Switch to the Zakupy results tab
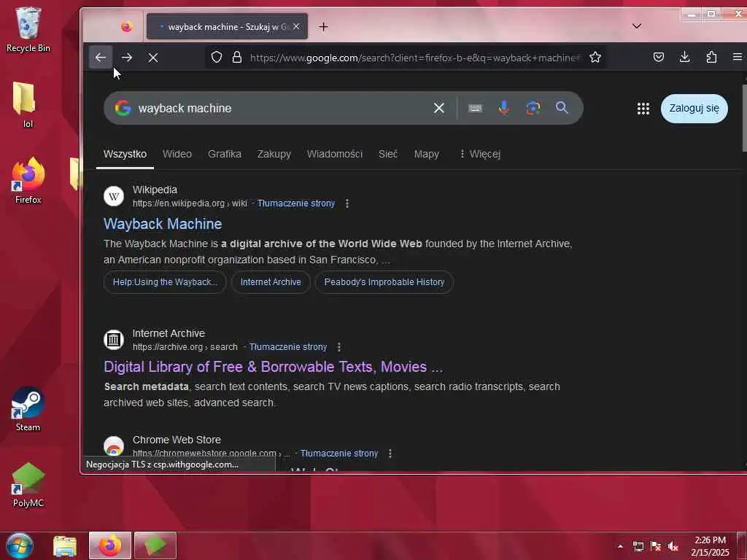747x560 pixels. coord(274,154)
